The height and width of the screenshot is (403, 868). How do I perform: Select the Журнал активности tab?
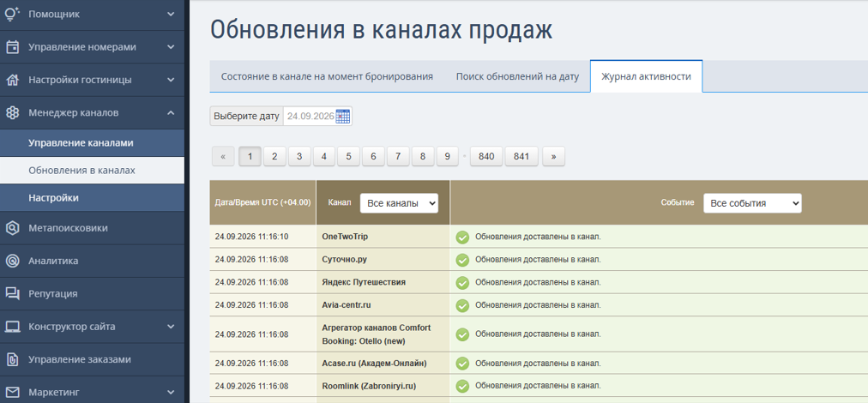(646, 76)
